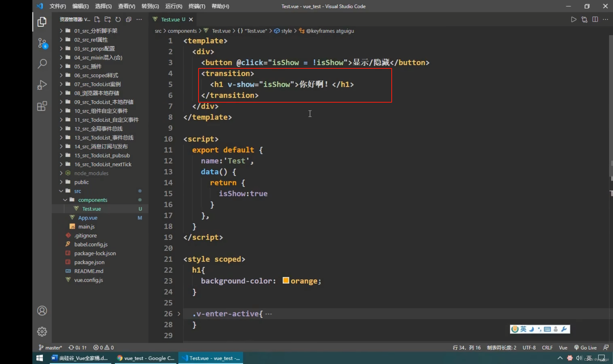Change the CRLF line ending setting

coord(547,348)
